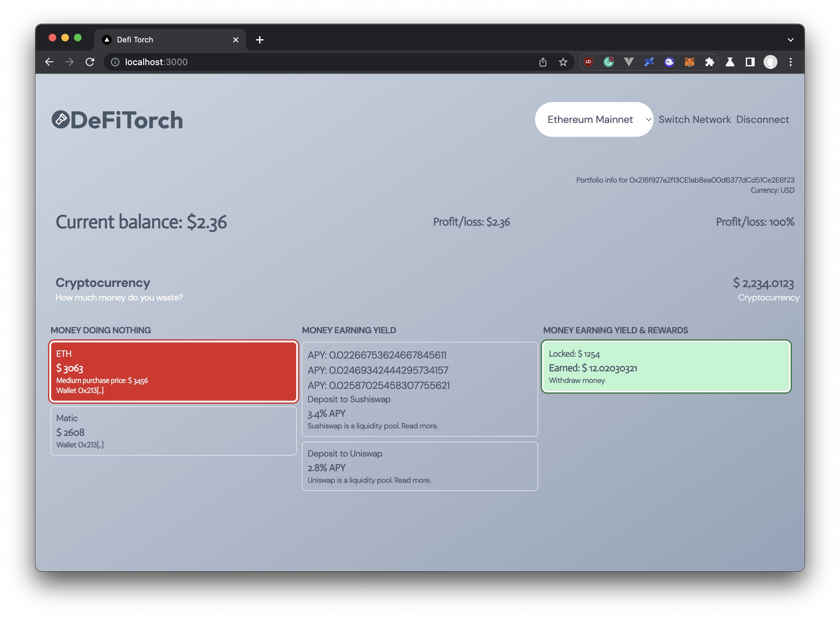This screenshot has height=618, width=840.
Task: Click the browser back arrow
Action: pyautogui.click(x=49, y=62)
